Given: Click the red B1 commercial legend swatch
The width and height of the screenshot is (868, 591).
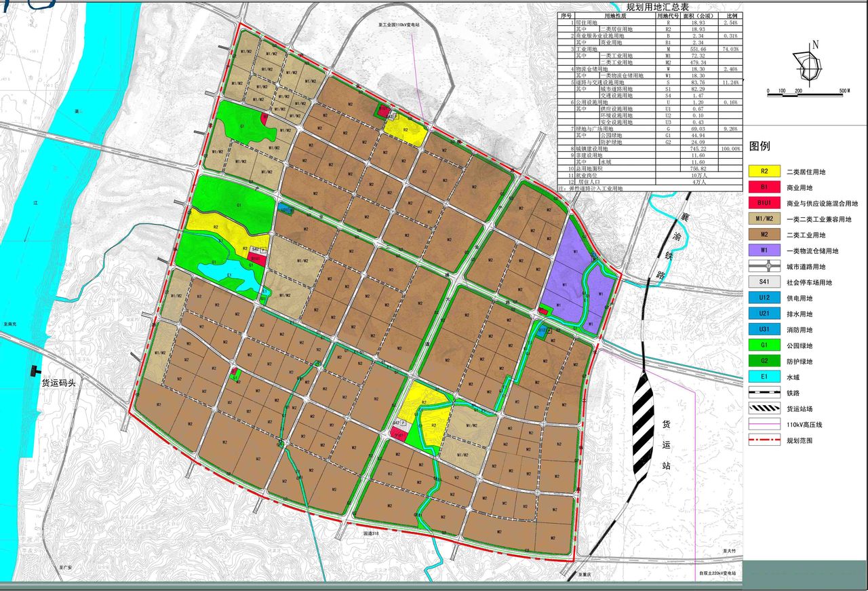Looking at the screenshot, I should 763,187.
